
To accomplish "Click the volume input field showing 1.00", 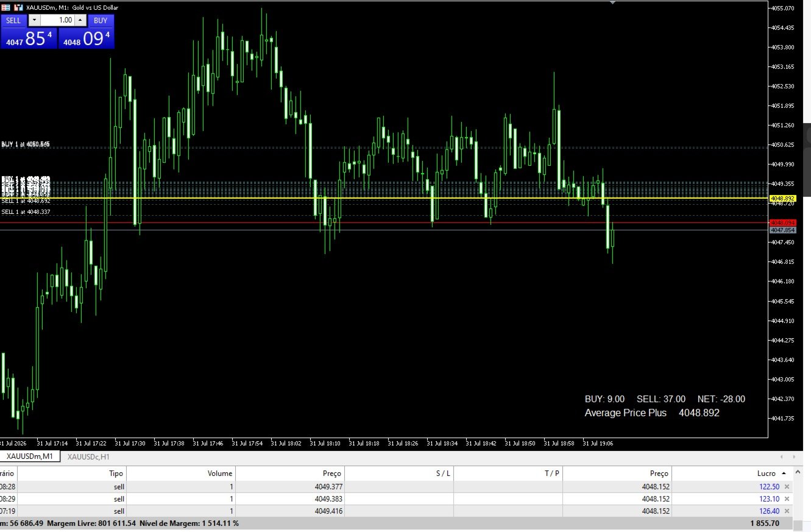I will point(57,20).
